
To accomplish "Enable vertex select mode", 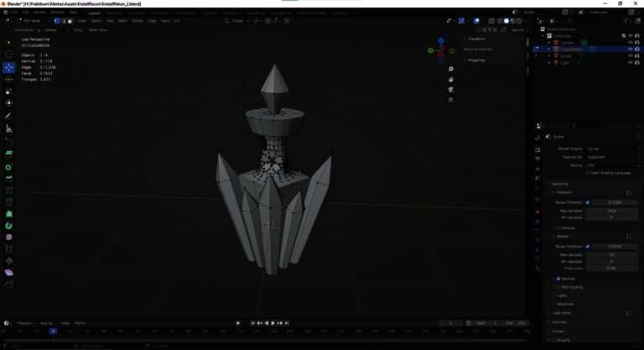I will (57, 21).
